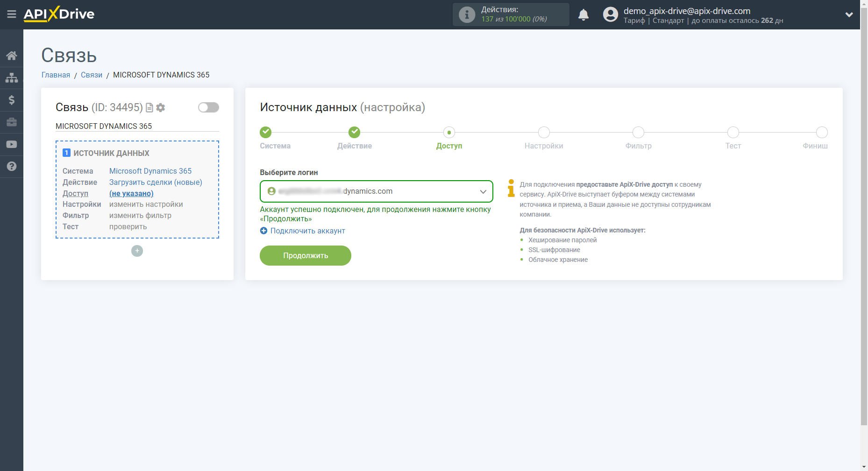The image size is (868, 471).
Task: Click the scrollbar down arrow
Action: [x=864, y=467]
